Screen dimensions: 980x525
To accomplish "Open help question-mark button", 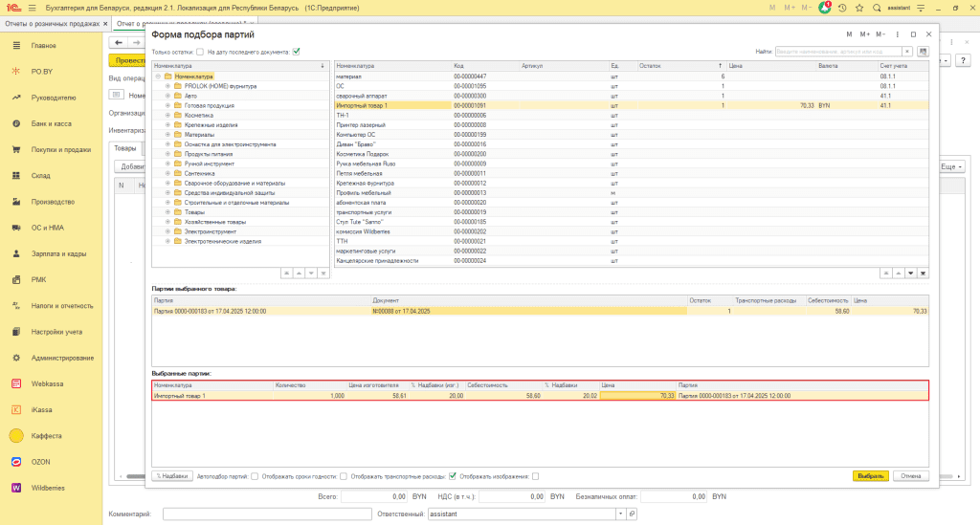I will (x=963, y=60).
